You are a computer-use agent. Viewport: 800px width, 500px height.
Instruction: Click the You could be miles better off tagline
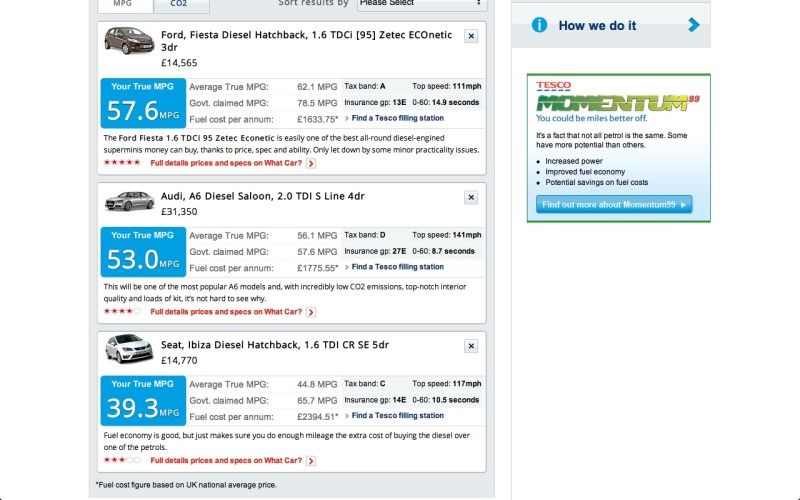pos(591,118)
